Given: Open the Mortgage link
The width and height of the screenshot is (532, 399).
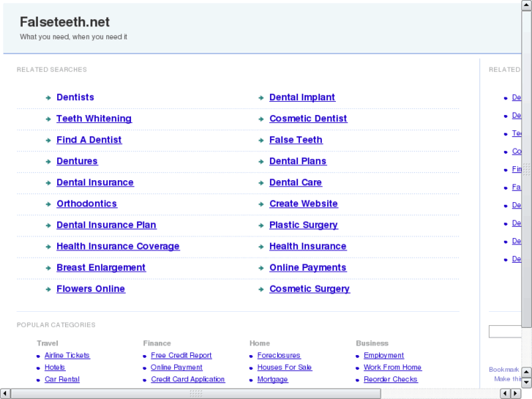Looking at the screenshot, I should 272,379.
